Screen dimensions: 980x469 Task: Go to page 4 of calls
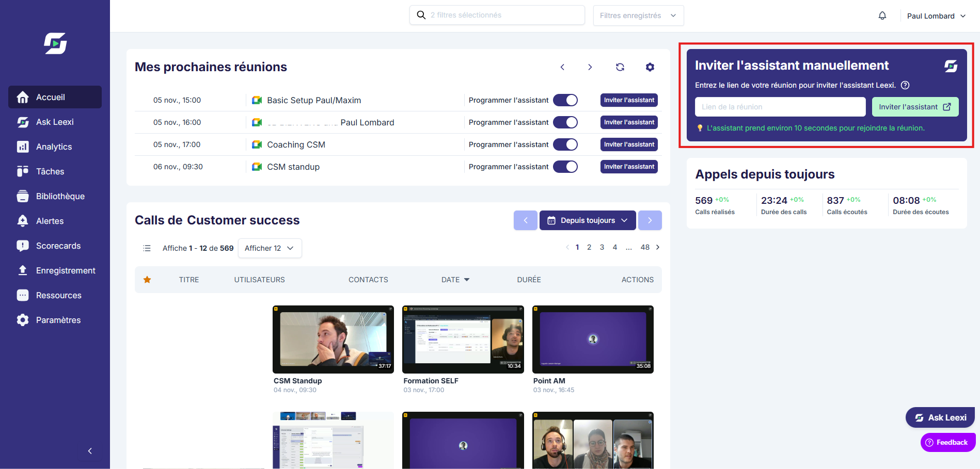point(615,247)
